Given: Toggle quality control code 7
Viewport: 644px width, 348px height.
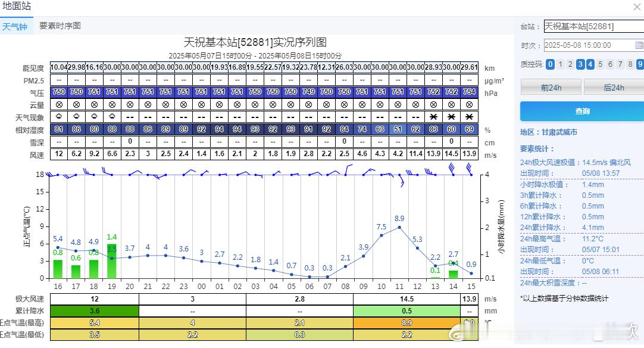Looking at the screenshot, I should [620, 64].
